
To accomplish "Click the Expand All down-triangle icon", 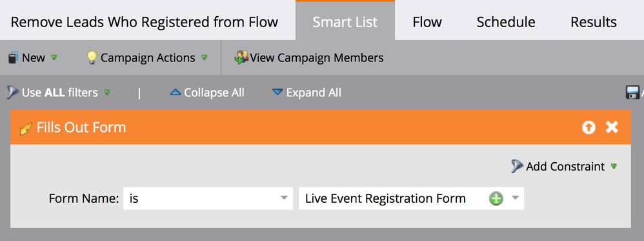I will tap(277, 92).
